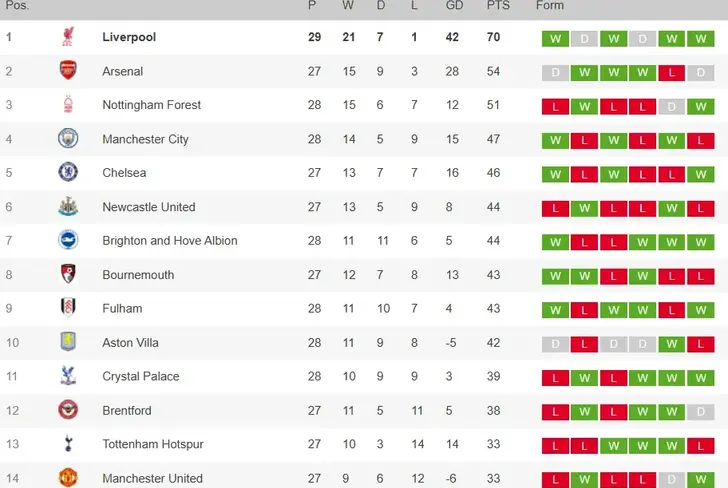Click the Form column header
The width and height of the screenshot is (728, 488).
[550, 6]
